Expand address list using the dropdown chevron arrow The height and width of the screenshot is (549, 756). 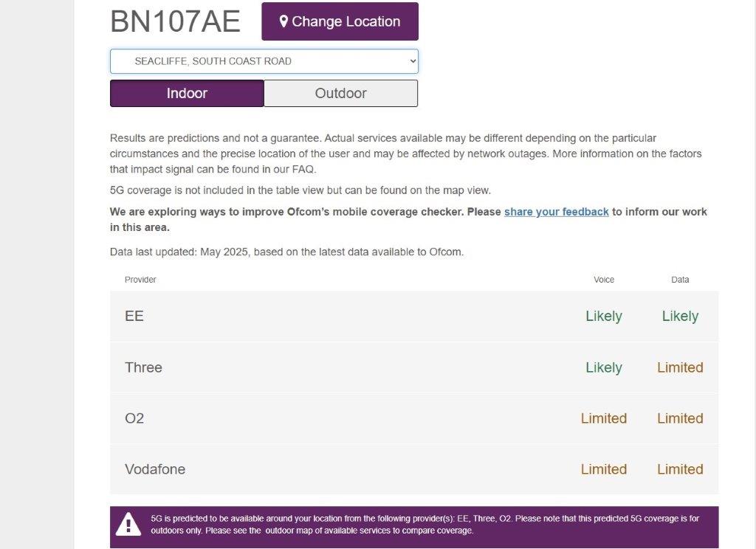click(x=413, y=61)
